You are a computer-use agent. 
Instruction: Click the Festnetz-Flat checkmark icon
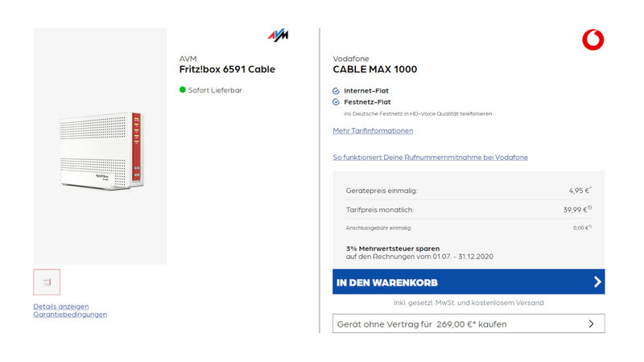336,102
